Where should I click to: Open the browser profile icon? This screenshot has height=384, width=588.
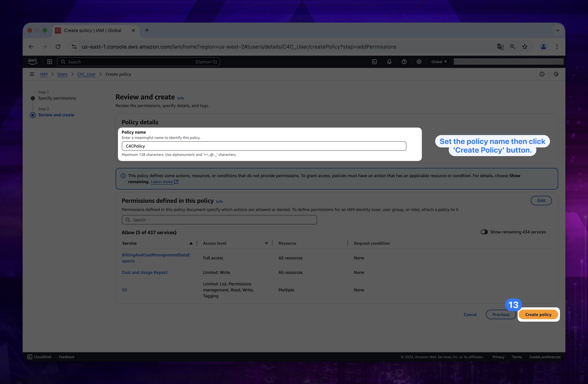tap(543, 47)
